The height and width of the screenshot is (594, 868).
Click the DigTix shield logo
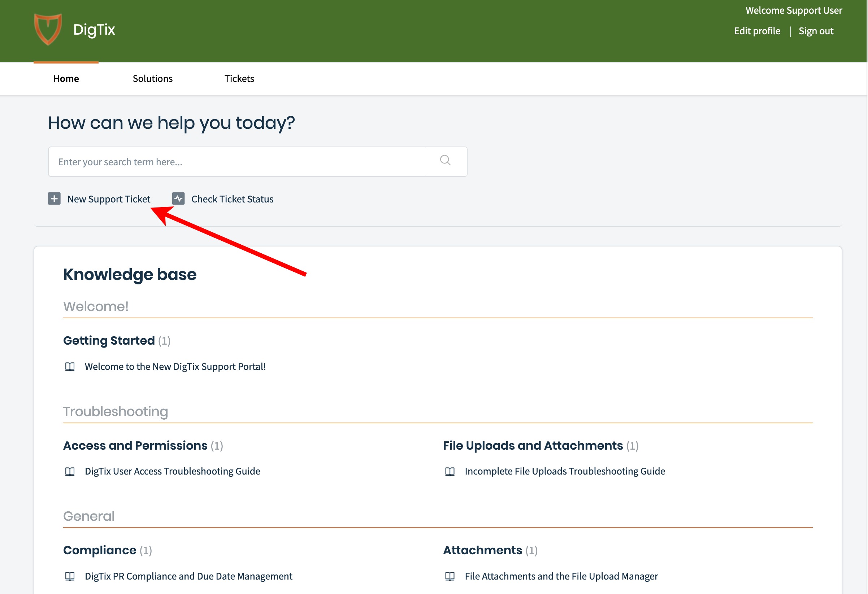pos(48,30)
